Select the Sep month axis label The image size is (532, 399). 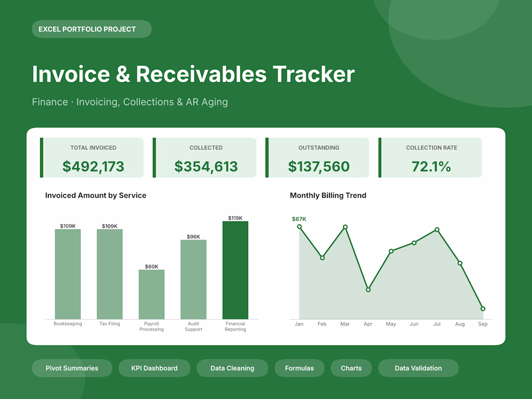pos(483,324)
